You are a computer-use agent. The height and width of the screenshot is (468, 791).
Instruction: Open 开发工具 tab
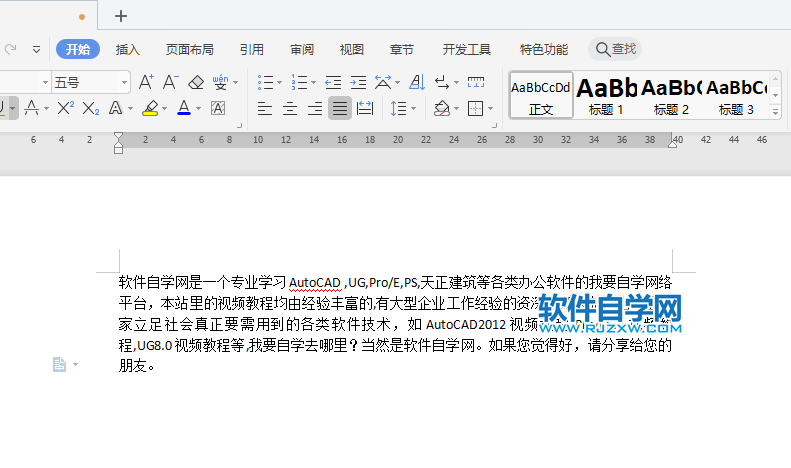pos(467,49)
